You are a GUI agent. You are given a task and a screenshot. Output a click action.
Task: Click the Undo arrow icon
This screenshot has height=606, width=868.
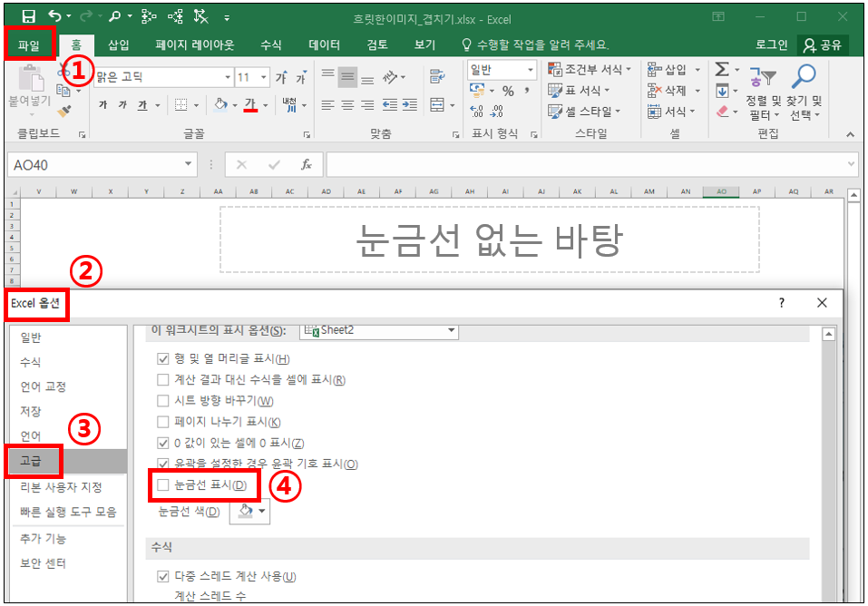(54, 16)
